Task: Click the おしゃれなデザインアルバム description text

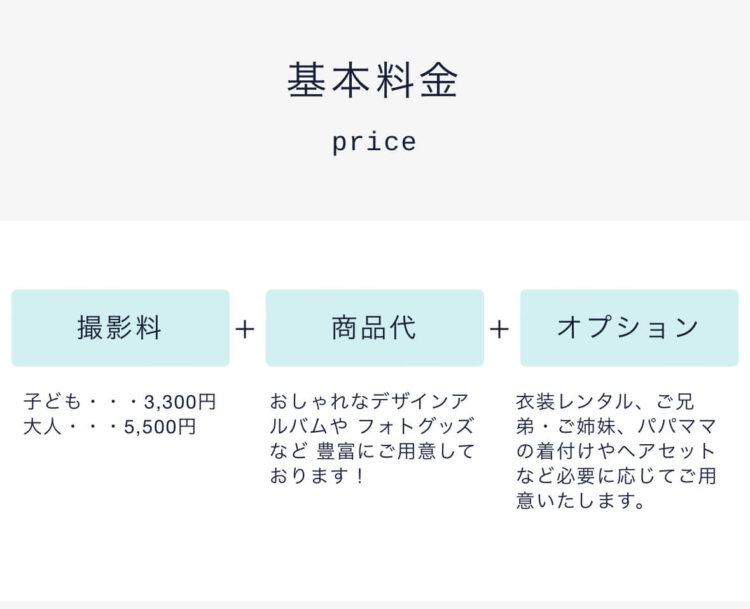Action: [x=372, y=439]
